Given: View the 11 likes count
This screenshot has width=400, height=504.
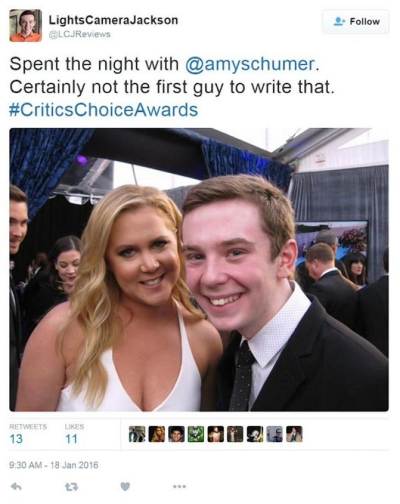Looking at the screenshot, I should click(x=71, y=439).
